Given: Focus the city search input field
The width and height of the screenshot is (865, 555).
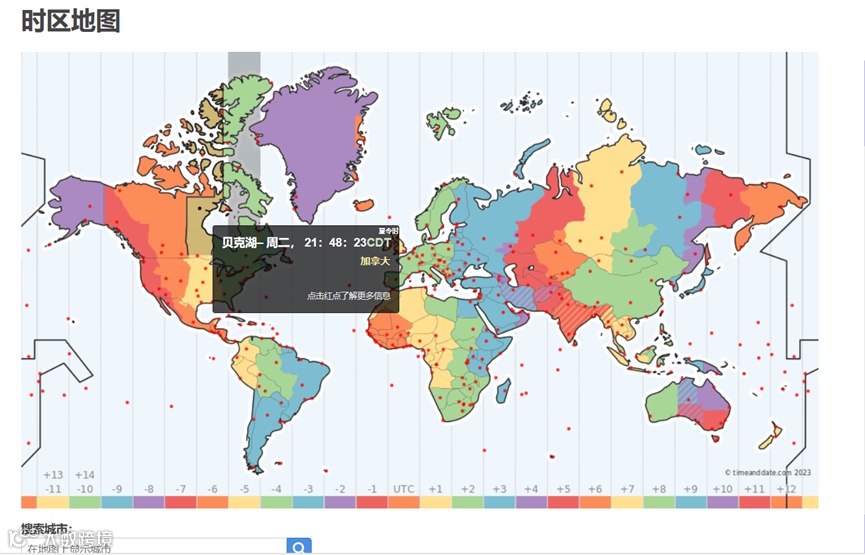Looking at the screenshot, I should point(154,547).
